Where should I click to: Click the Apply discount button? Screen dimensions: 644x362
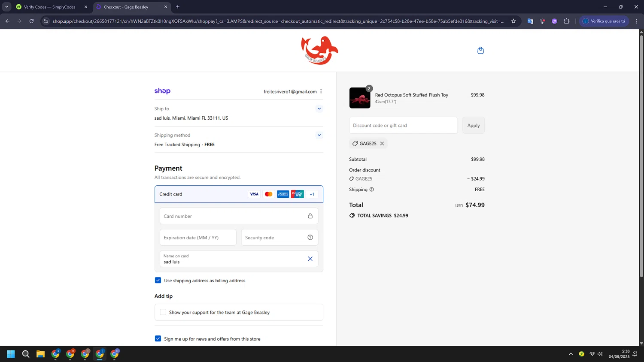point(474,125)
